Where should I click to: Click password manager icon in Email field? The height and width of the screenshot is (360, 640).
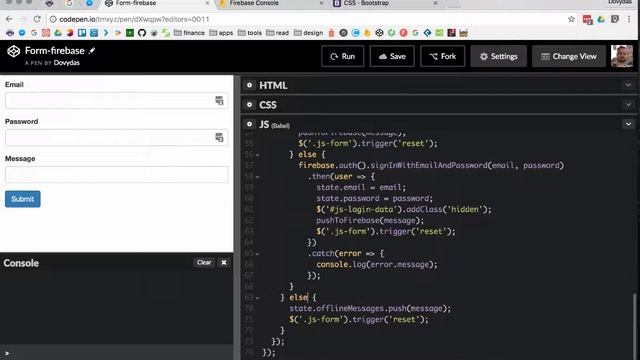[219, 100]
